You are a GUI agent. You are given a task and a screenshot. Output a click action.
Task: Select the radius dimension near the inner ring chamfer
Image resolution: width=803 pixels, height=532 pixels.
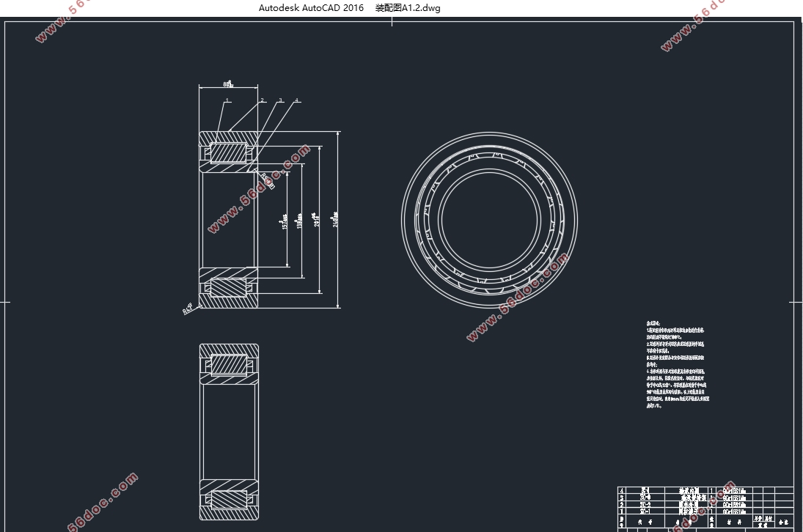click(x=267, y=180)
